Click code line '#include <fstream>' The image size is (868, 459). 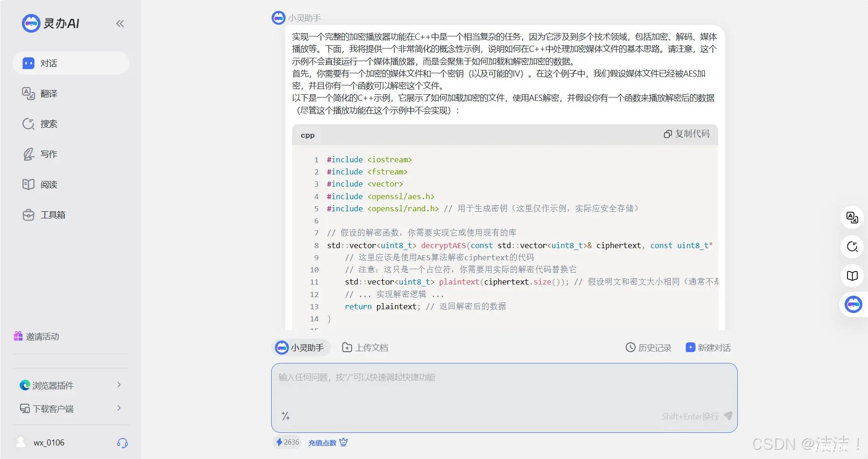coord(367,172)
